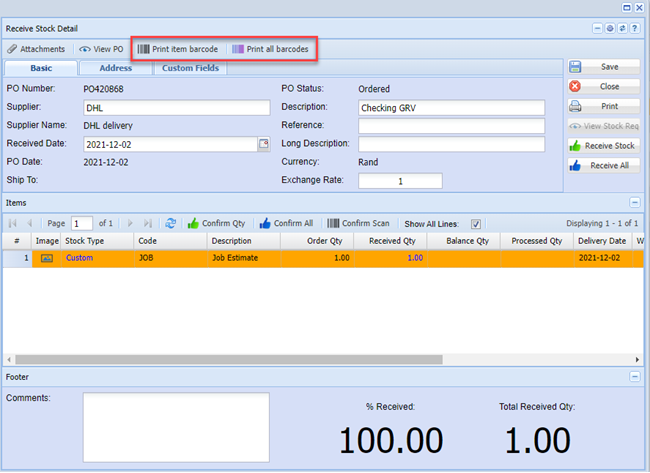Open the Received Date calendar picker
This screenshot has width=650, height=473.
(264, 144)
